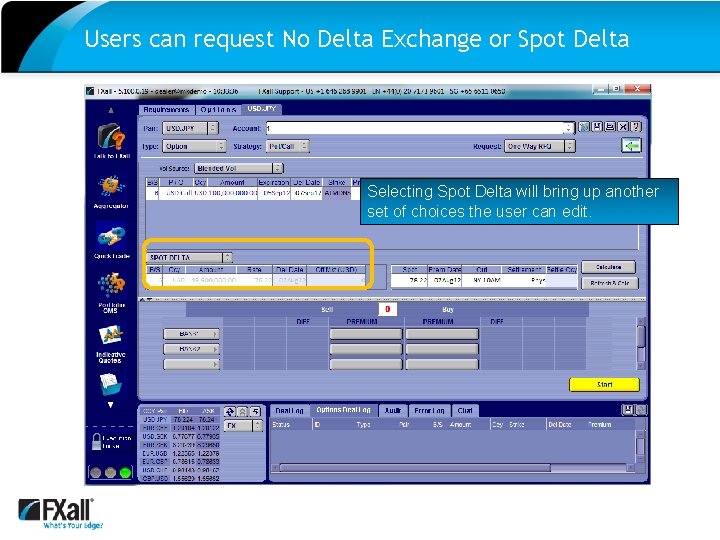Switch to the Audit tab
The image size is (720, 540).
pos(393,411)
